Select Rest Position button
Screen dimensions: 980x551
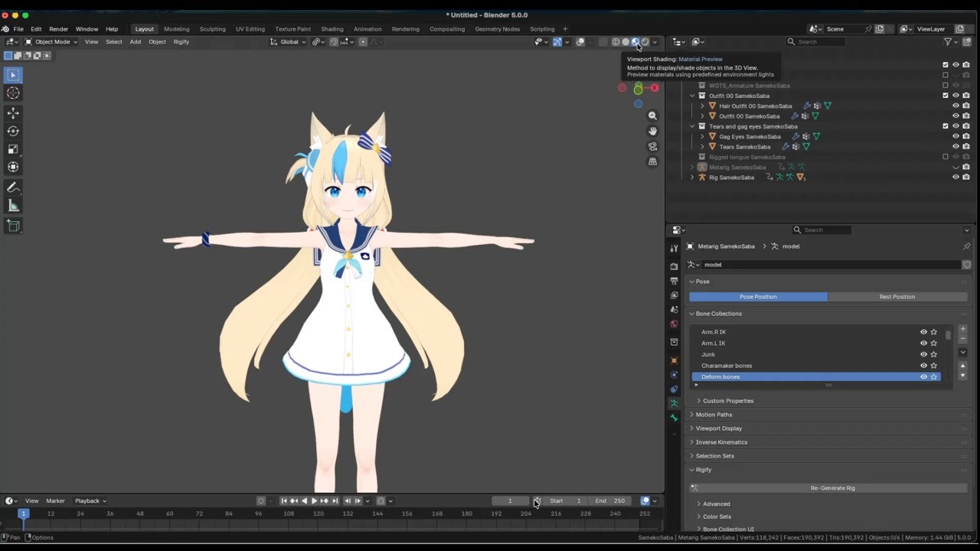[897, 297]
